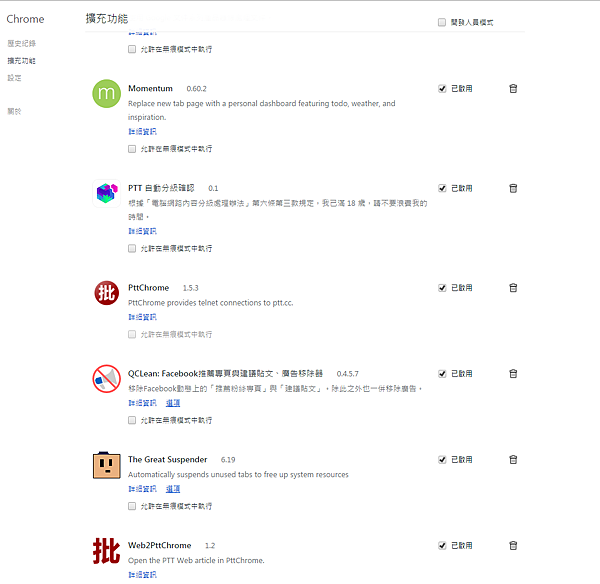This screenshot has width=600, height=584.
Task: Click the 擴充功能 page heading
Action: [107, 18]
